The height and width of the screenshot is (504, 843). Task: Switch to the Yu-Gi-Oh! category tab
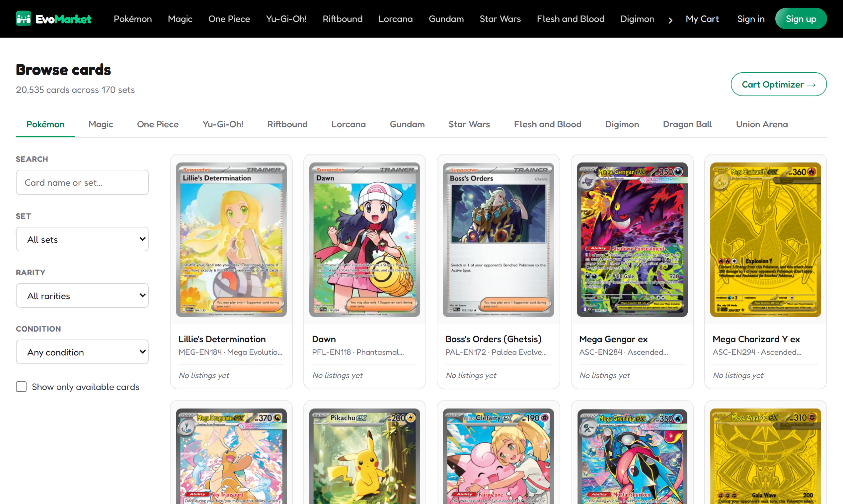pyautogui.click(x=223, y=124)
